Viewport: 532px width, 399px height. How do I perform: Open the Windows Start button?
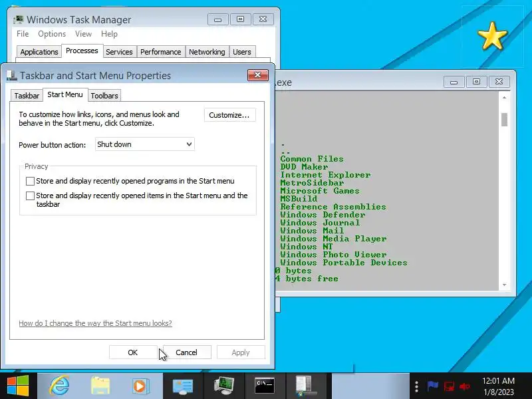(x=18, y=386)
